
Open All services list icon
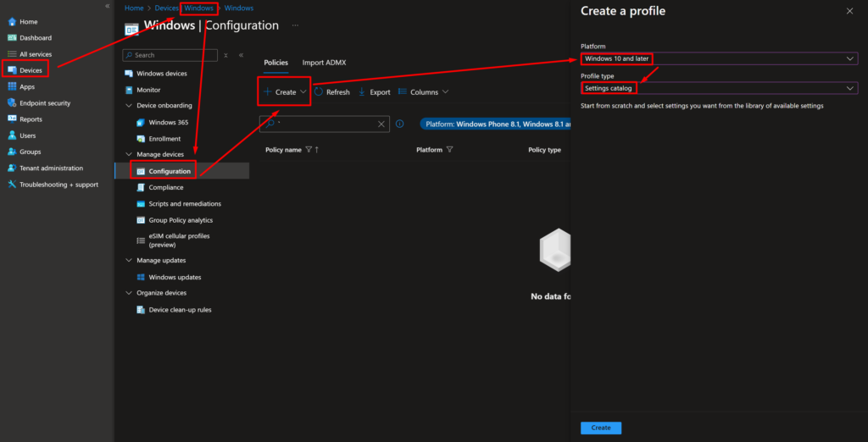click(x=12, y=54)
